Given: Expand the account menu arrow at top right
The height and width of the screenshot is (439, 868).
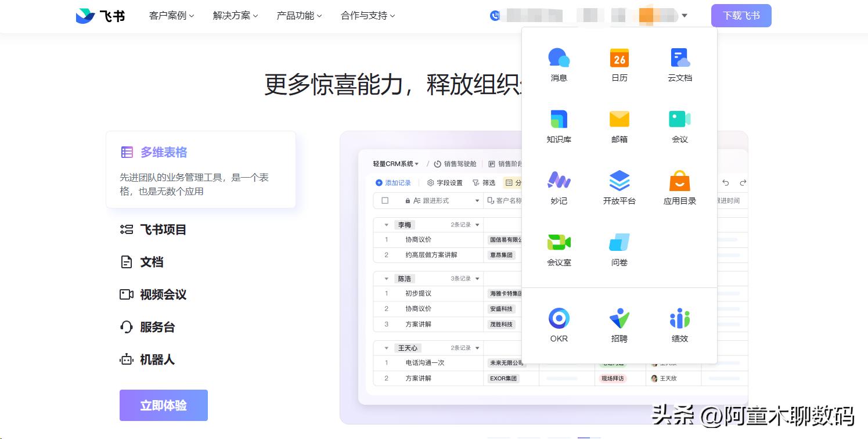Looking at the screenshot, I should tap(685, 16).
